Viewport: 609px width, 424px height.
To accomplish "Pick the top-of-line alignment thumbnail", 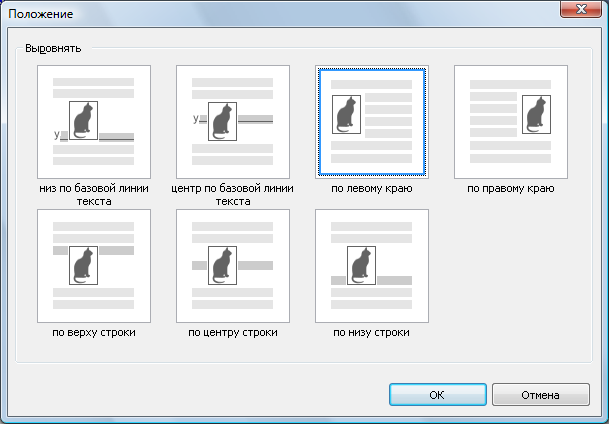I will pos(93,266).
